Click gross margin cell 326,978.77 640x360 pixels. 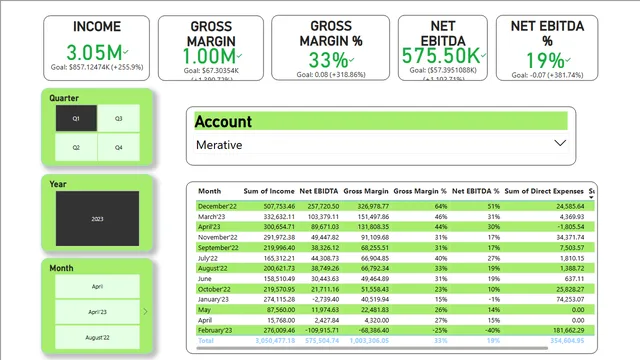(x=373, y=206)
